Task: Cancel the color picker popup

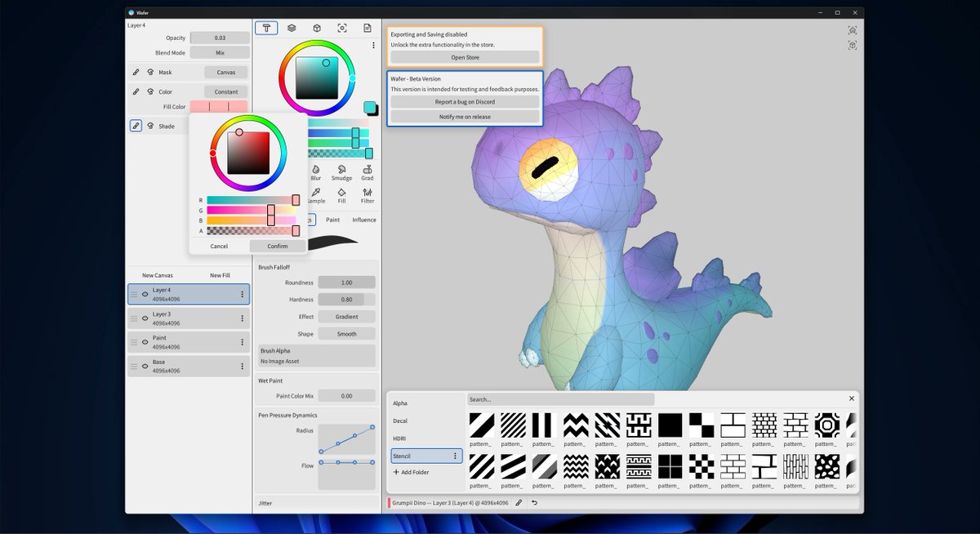Action: 219,246
